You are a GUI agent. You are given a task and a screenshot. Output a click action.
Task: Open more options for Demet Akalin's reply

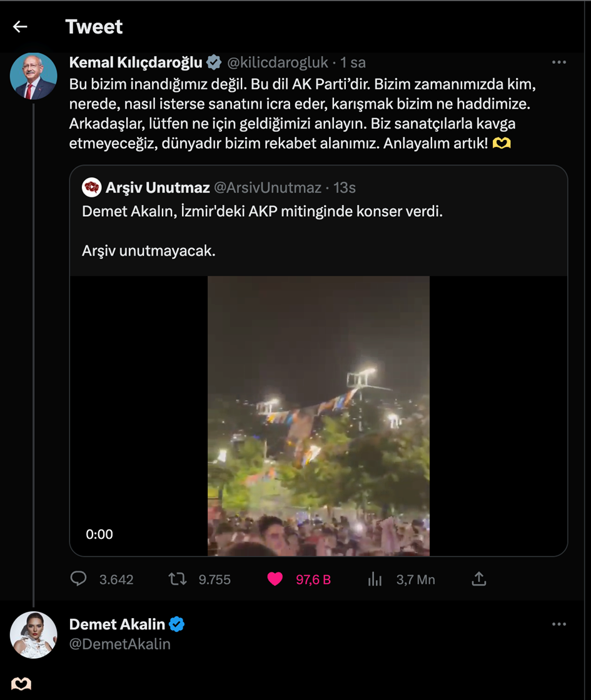558,624
